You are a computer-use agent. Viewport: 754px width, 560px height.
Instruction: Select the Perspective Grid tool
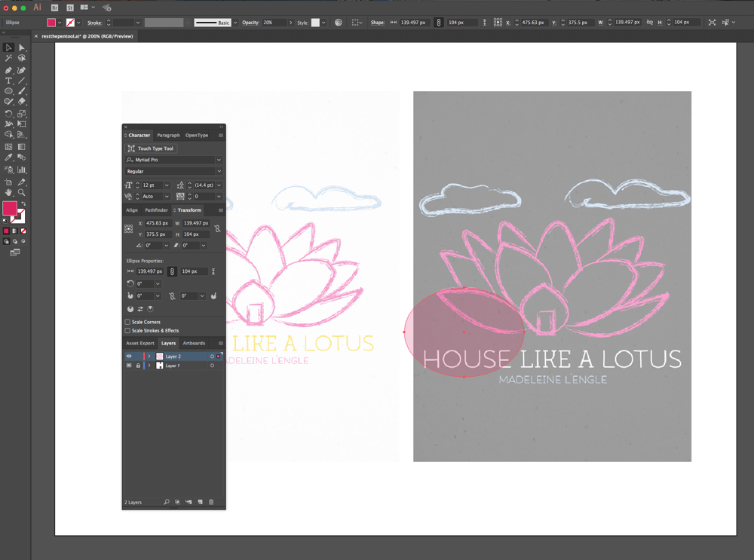click(x=22, y=135)
